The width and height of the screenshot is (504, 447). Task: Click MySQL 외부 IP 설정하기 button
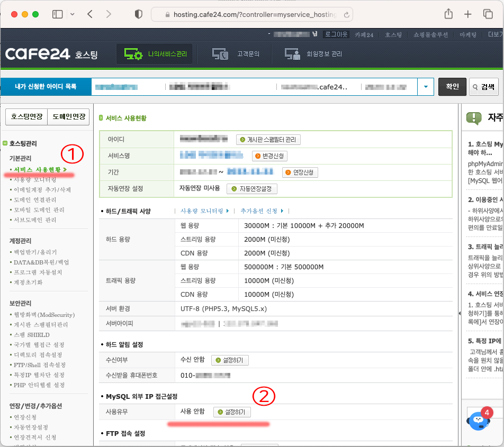click(x=232, y=412)
